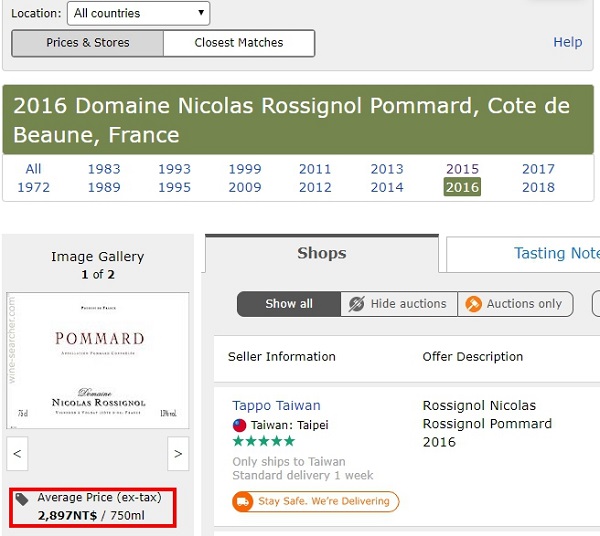Viewport: 600px width, 536px height.
Task: Select the 2011 vintage
Action: 315,169
